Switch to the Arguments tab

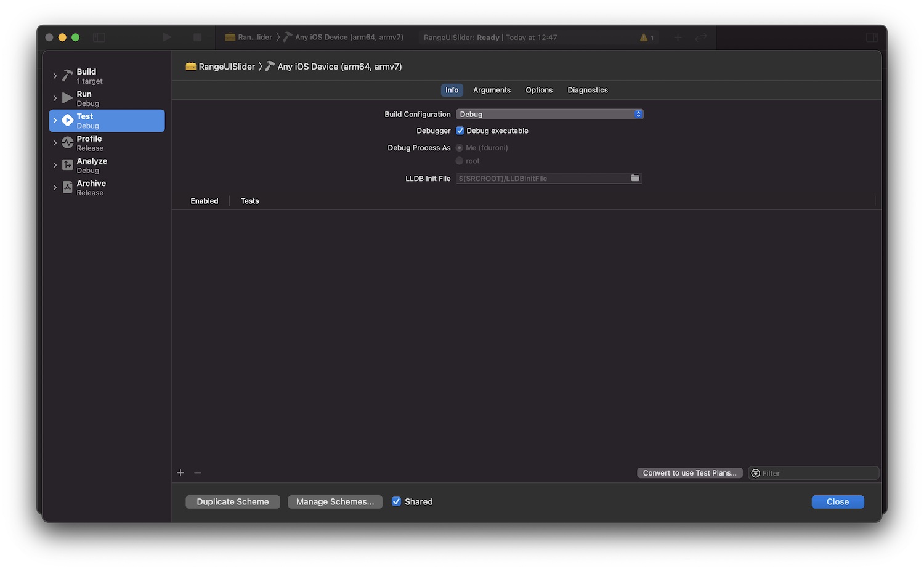[492, 90]
